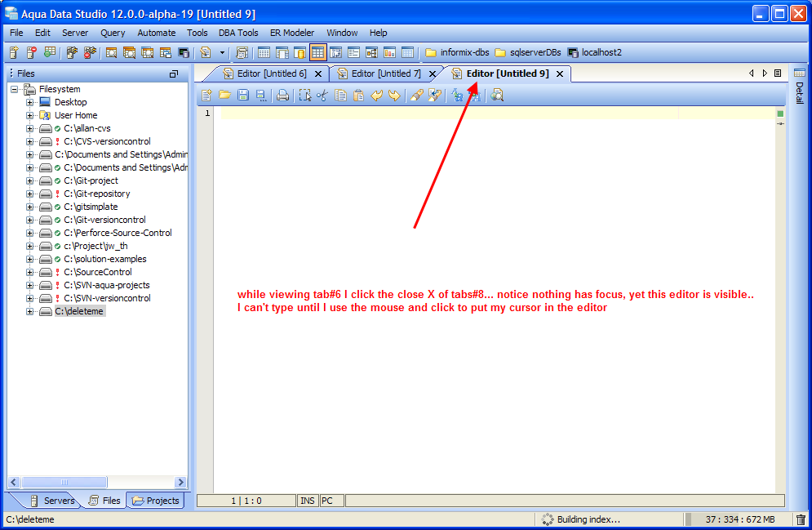Switch to the Files bottom tab
Screen dimensions: 812x530
[x=105, y=501]
